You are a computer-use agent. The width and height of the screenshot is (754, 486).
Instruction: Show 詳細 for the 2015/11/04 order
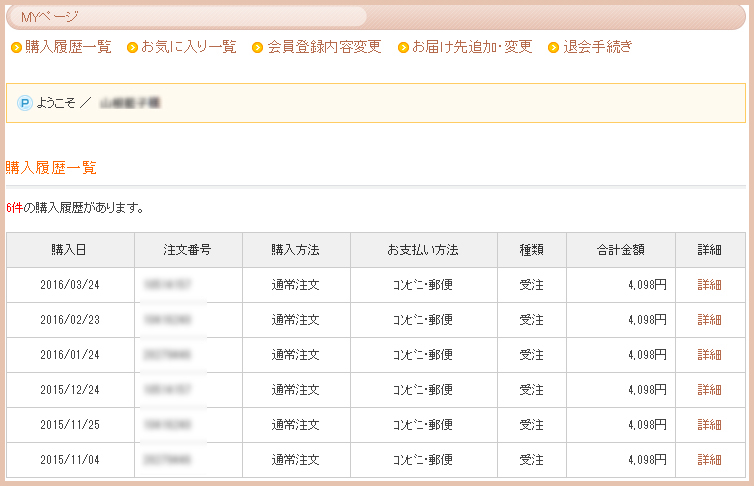(709, 460)
